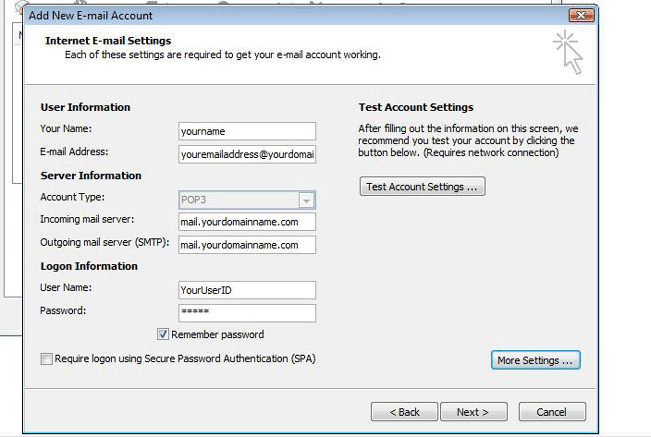Run Test Account Settings

click(422, 187)
